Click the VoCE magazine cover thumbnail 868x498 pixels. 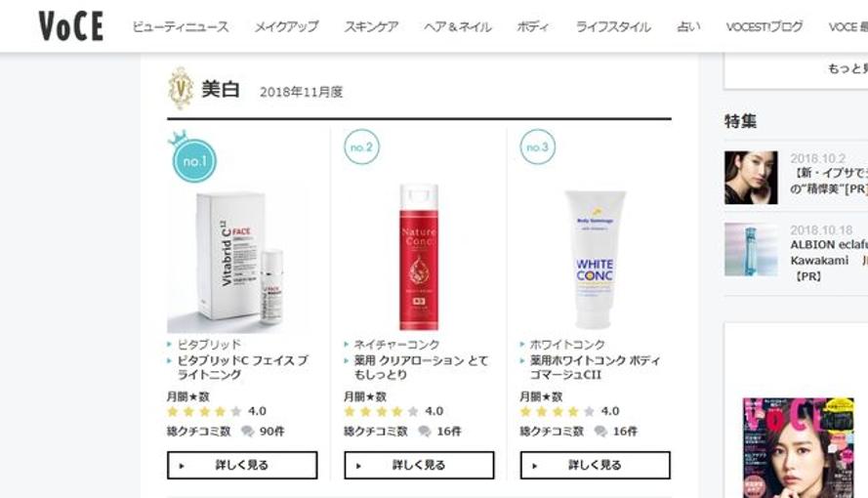[x=798, y=447]
